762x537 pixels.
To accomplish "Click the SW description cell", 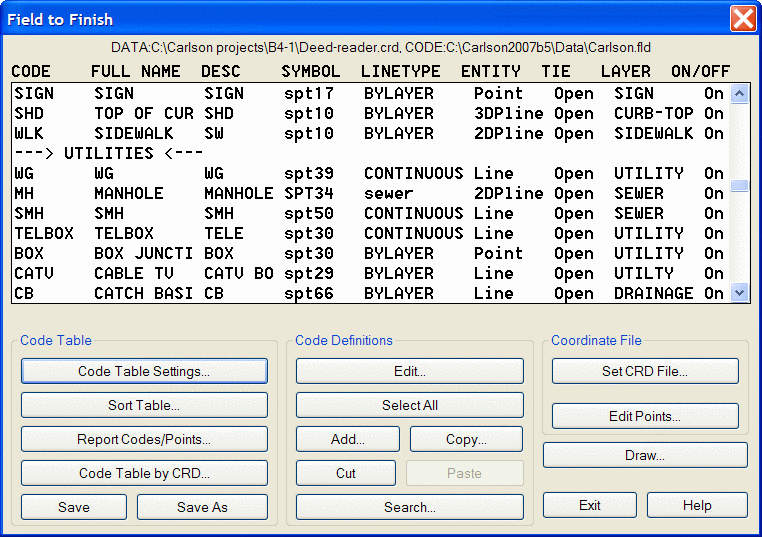I will click(x=214, y=133).
